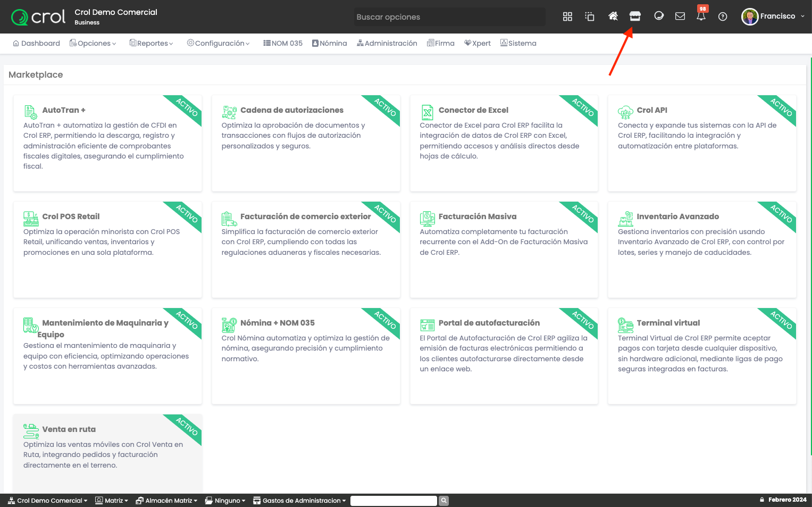This screenshot has width=812, height=507.
Task: Open the NOM 035 menu item
Action: (283, 43)
